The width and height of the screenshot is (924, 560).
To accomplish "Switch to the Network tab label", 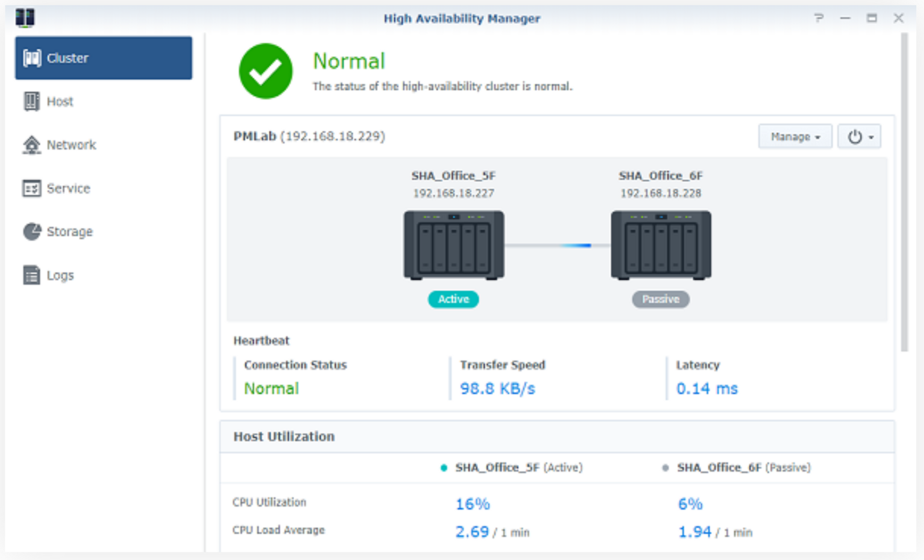I will [x=72, y=145].
